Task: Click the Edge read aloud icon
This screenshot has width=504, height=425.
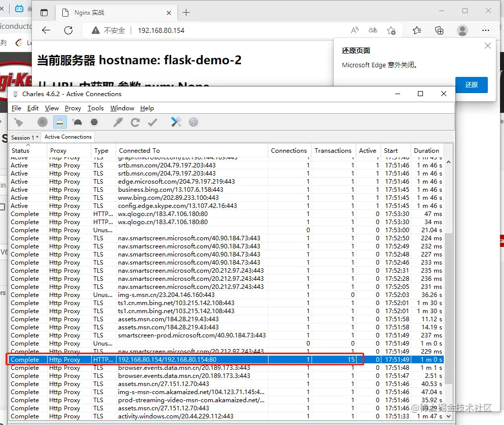Action: [x=355, y=30]
